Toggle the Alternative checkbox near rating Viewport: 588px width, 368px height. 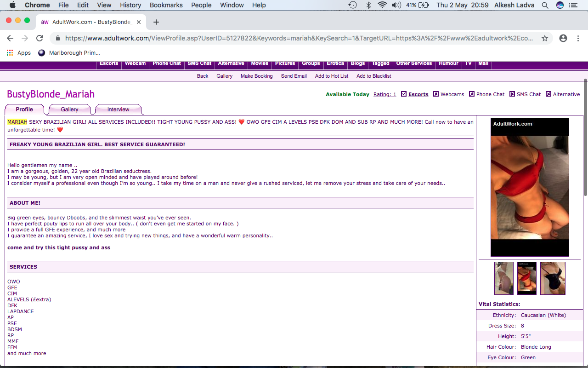click(x=548, y=94)
